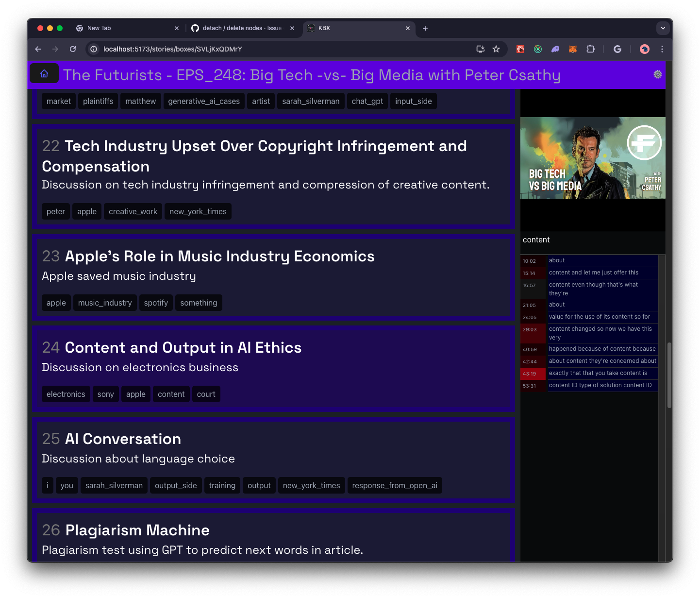This screenshot has height=598, width=700.
Task: Open the Chrome profile avatar
Action: tap(645, 49)
